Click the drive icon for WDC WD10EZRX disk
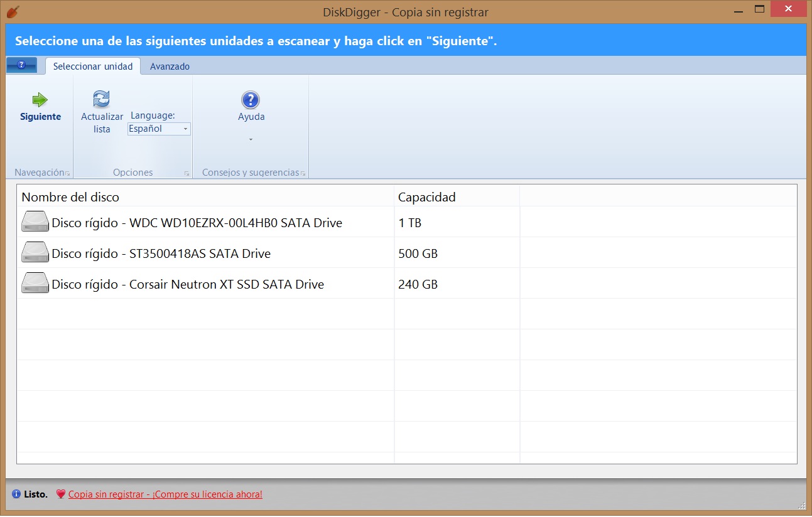812x517 pixels. point(35,221)
